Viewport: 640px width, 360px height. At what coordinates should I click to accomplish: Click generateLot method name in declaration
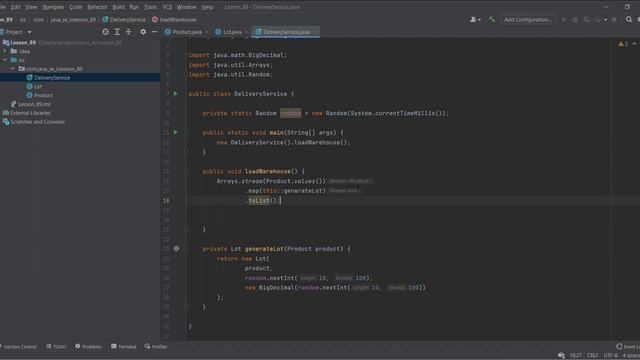(264, 249)
